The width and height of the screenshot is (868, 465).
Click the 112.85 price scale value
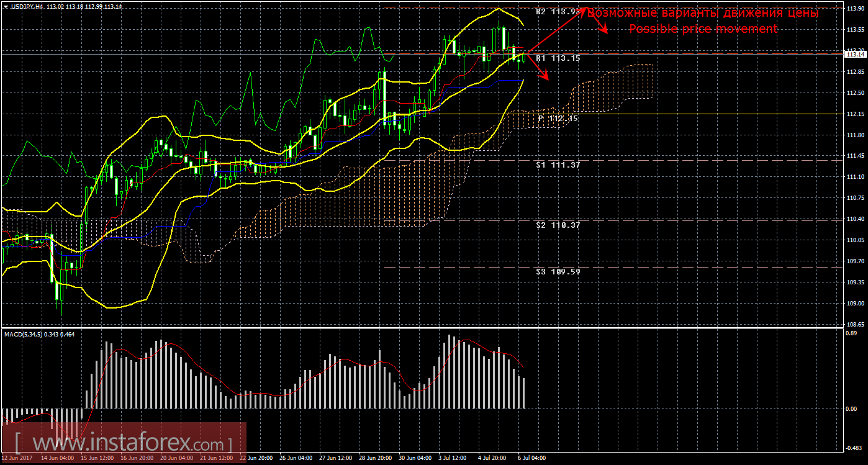(x=856, y=72)
